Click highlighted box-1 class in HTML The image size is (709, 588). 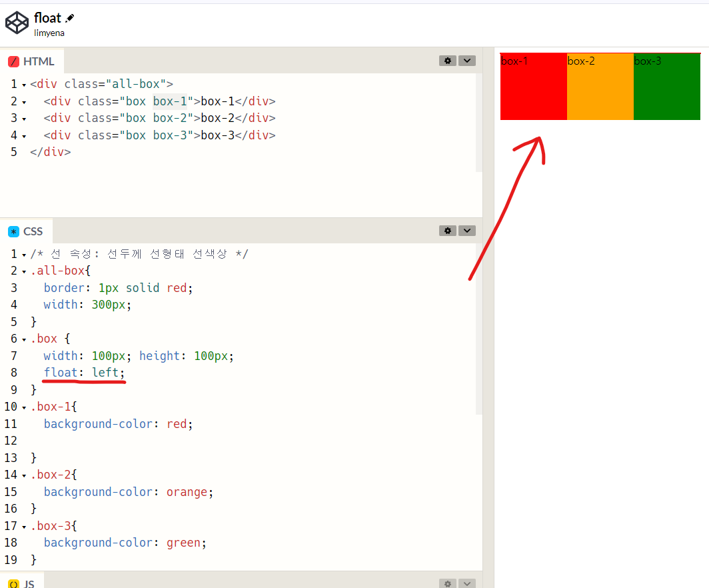170,101
